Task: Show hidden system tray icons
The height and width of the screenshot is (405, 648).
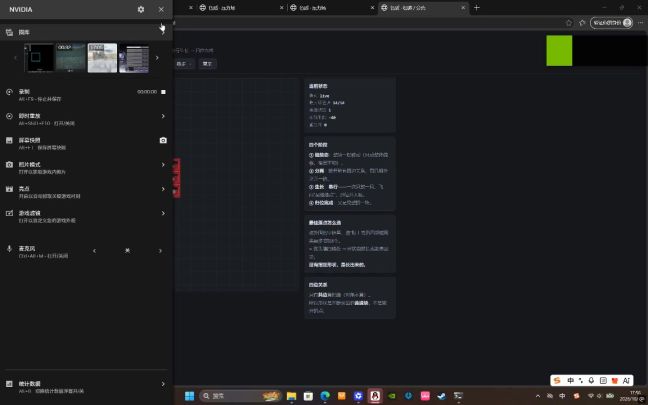Action: coord(538,396)
